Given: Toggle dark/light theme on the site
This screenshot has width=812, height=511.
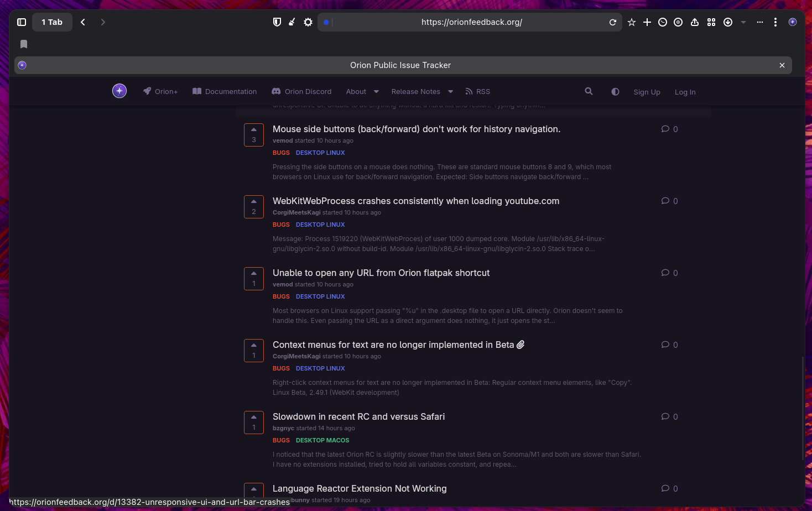Looking at the screenshot, I should (615, 92).
